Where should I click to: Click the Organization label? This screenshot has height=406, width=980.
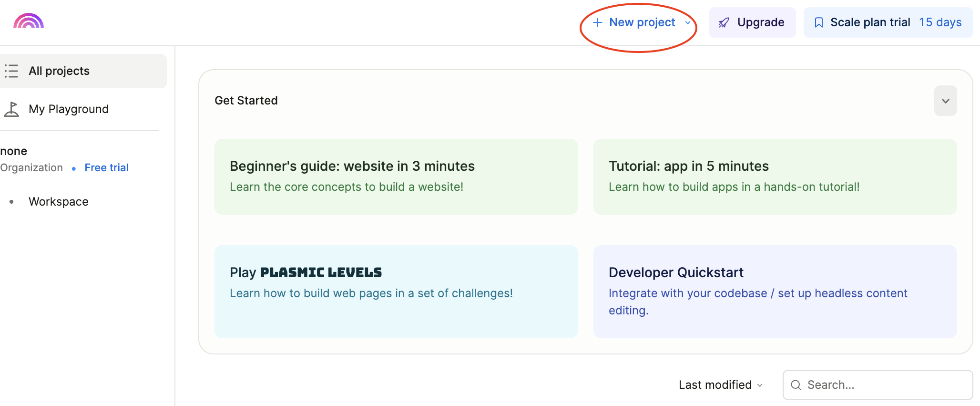pyautogui.click(x=31, y=167)
